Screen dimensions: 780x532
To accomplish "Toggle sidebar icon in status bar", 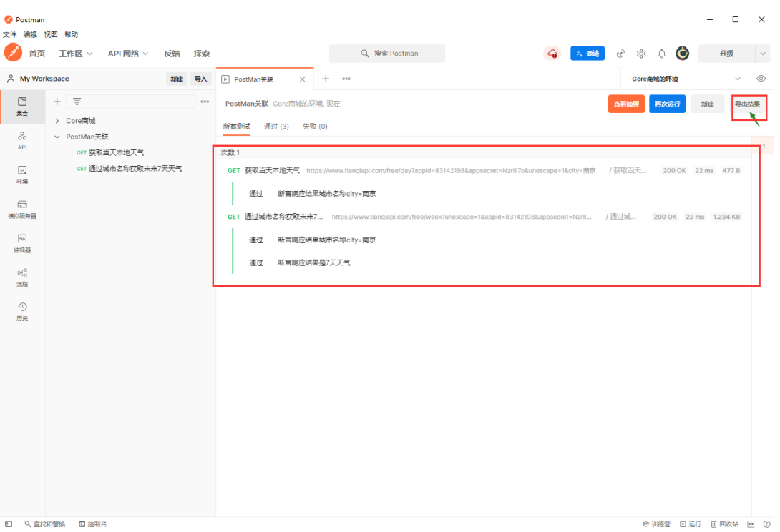I will pyautogui.click(x=9, y=523).
